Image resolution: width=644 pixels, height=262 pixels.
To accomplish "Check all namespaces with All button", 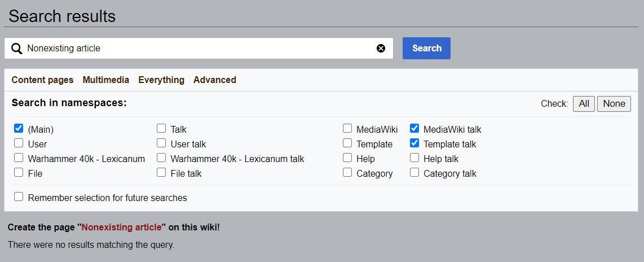I will 584,104.
